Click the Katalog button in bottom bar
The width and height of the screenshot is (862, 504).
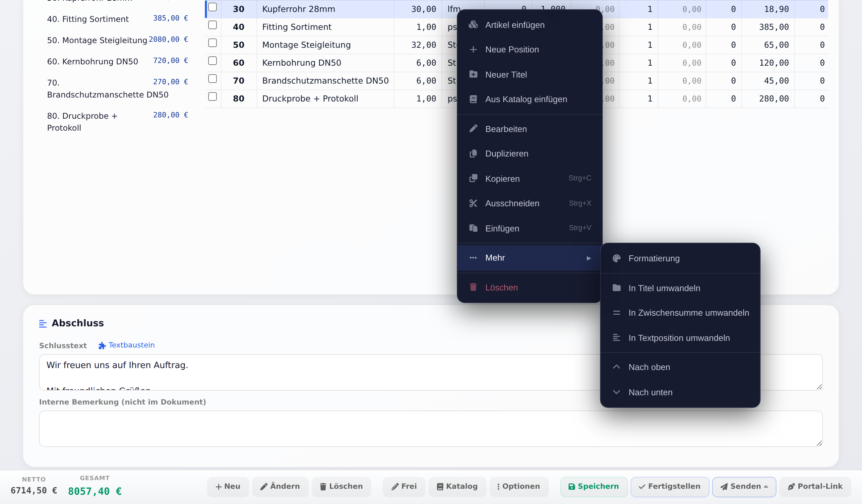pyautogui.click(x=457, y=486)
